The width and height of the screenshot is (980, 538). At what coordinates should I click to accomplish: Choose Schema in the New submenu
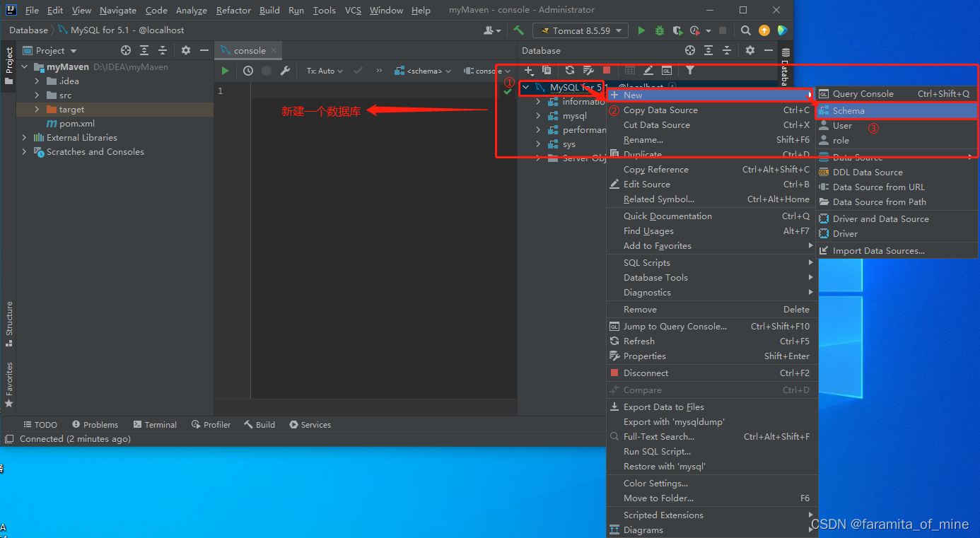[897, 111]
